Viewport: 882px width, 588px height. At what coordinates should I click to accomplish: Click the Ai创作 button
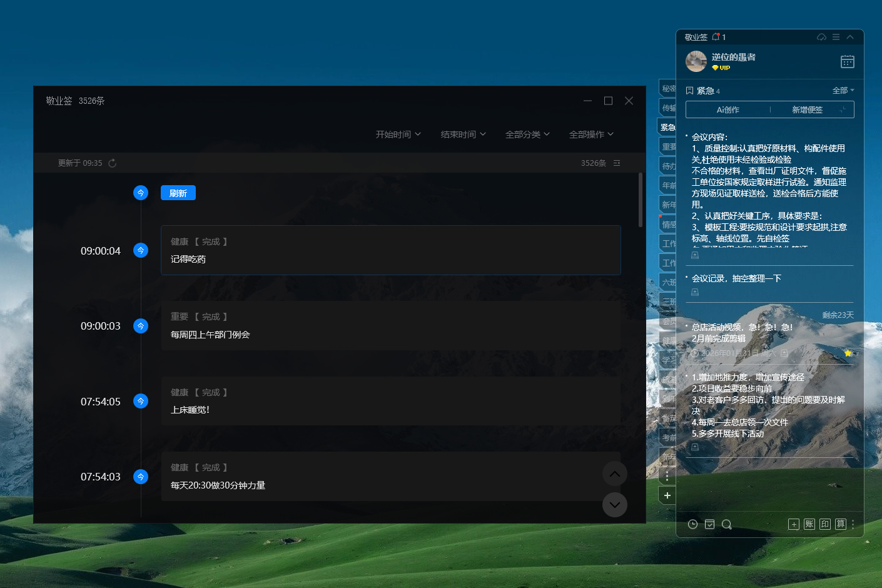(727, 109)
